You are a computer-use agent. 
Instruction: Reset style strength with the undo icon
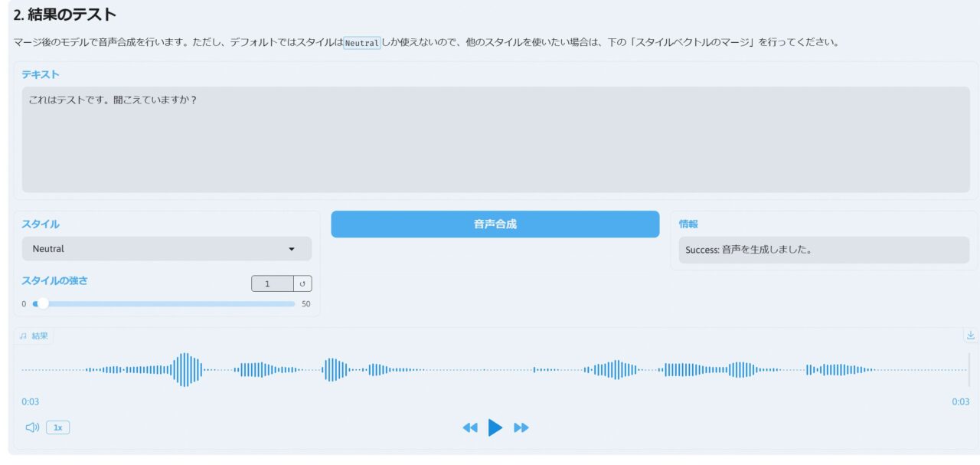coord(302,284)
